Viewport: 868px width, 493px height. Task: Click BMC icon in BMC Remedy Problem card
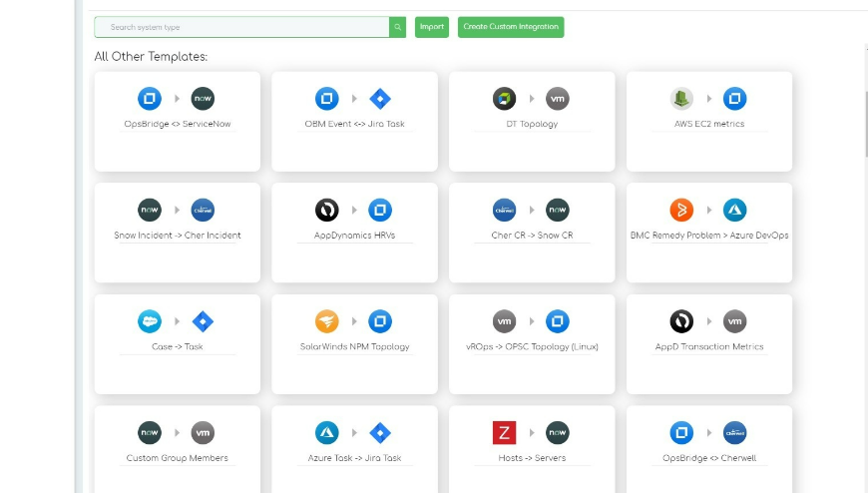click(x=682, y=210)
